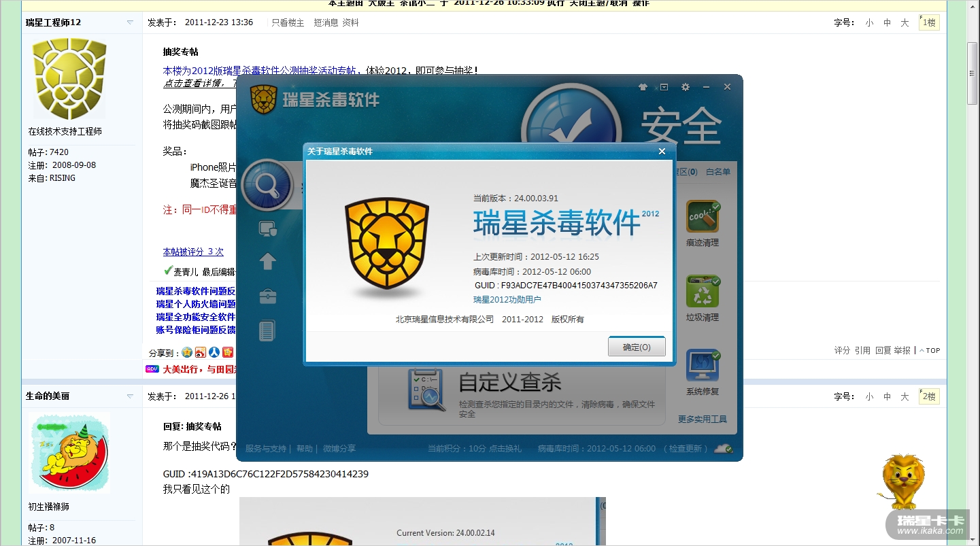Open the gear settings icon in Rising
This screenshot has height=546, width=980.
click(x=686, y=87)
